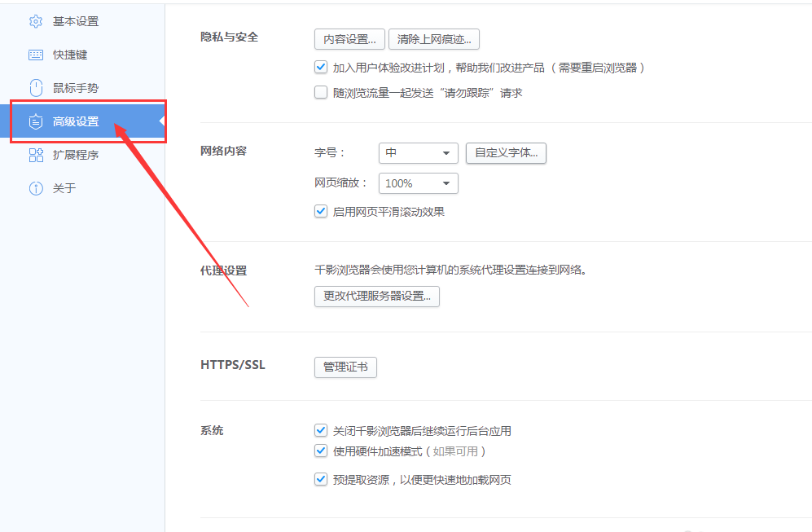Click the HTTPS/SSL section heading
Screen dimensions: 812x532
[232, 365]
